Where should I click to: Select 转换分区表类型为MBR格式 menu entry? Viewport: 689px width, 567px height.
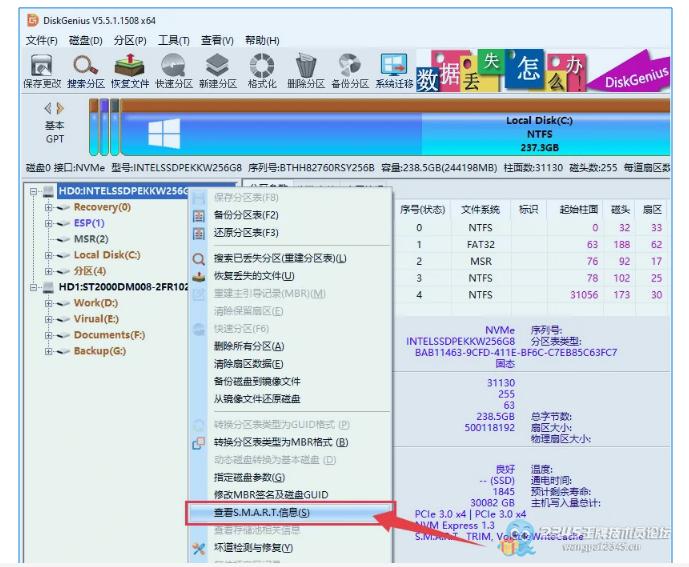(281, 442)
